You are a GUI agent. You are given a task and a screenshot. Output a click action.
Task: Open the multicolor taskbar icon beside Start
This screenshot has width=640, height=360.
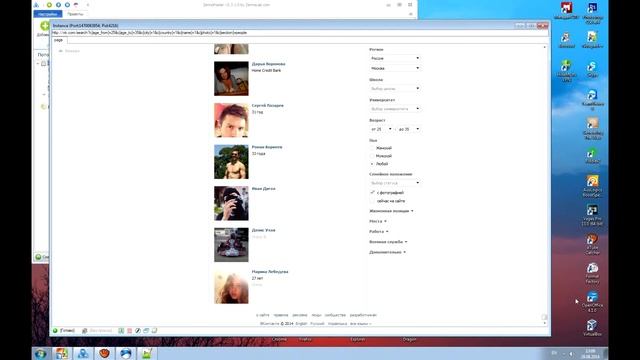coord(62,353)
